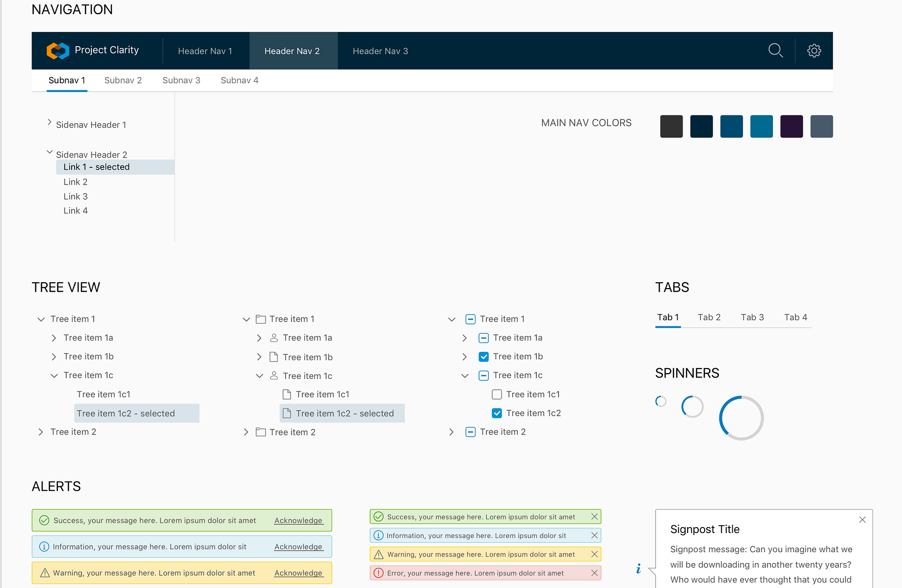Click the signpost info icon

(x=638, y=568)
